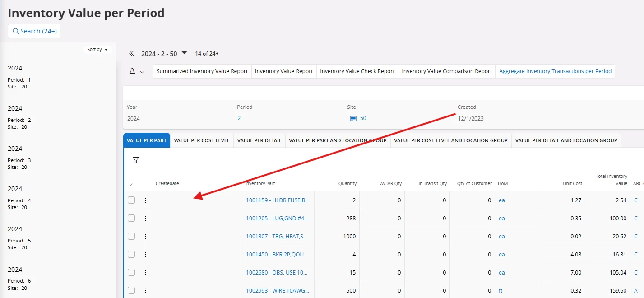This screenshot has width=644, height=298.
Task: Open row menu for 1001450 - BKR,2P,QOU
Action: click(x=145, y=254)
